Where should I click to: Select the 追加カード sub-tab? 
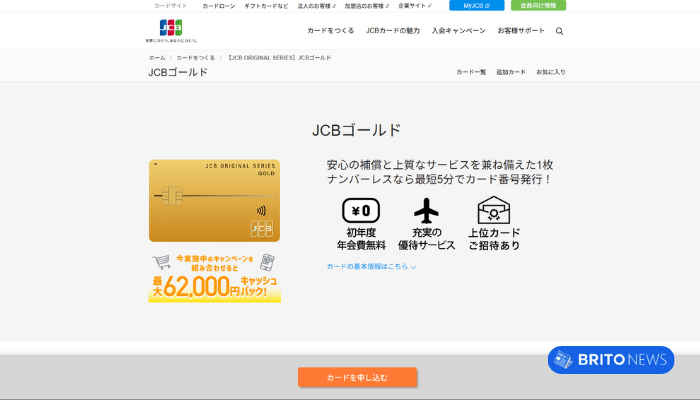[510, 72]
